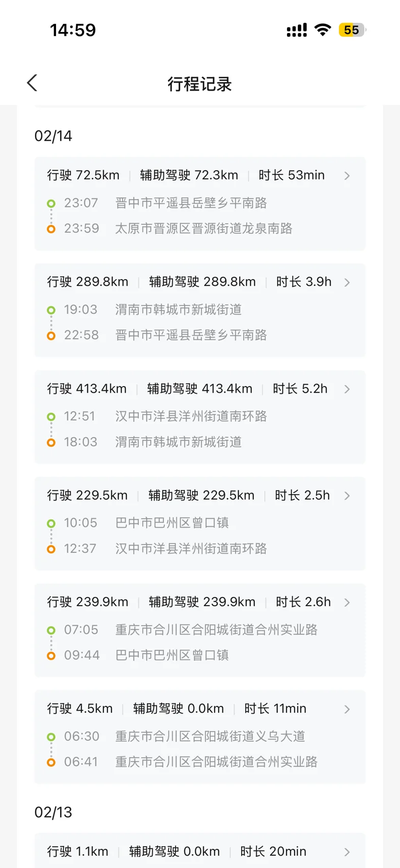
Task: Tap the battery indicator showing 55
Action: [x=352, y=30]
